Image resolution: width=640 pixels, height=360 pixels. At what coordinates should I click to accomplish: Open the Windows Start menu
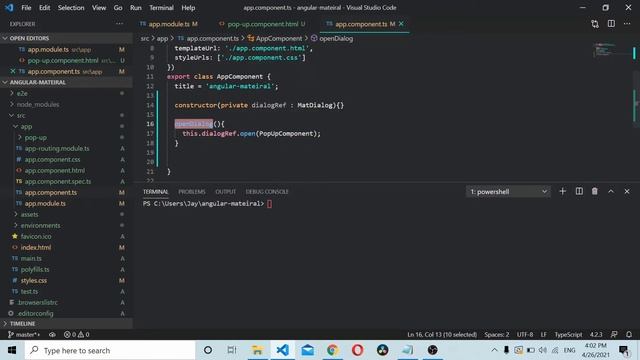pyautogui.click(x=12, y=350)
